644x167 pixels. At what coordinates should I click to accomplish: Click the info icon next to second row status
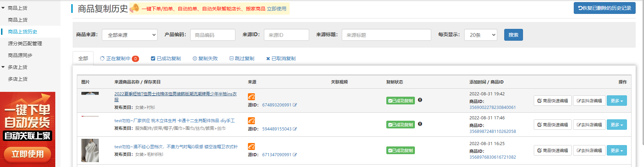420,124
